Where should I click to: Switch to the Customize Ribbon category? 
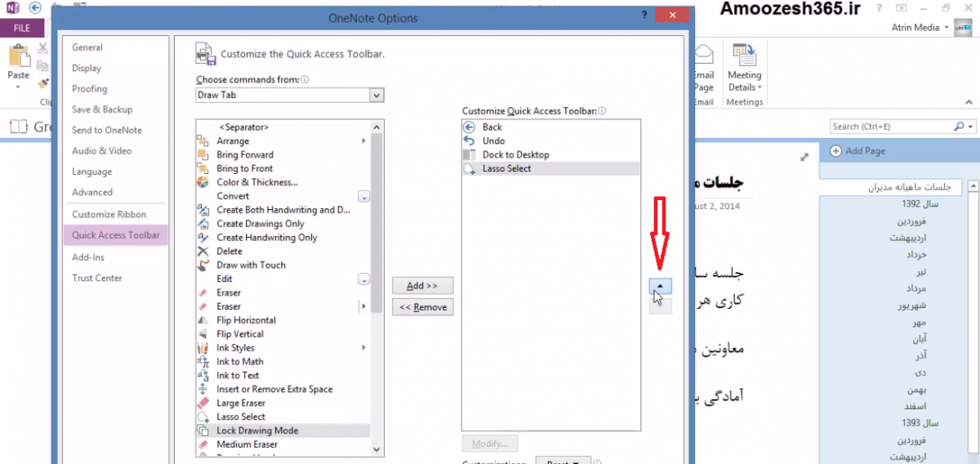pos(109,214)
